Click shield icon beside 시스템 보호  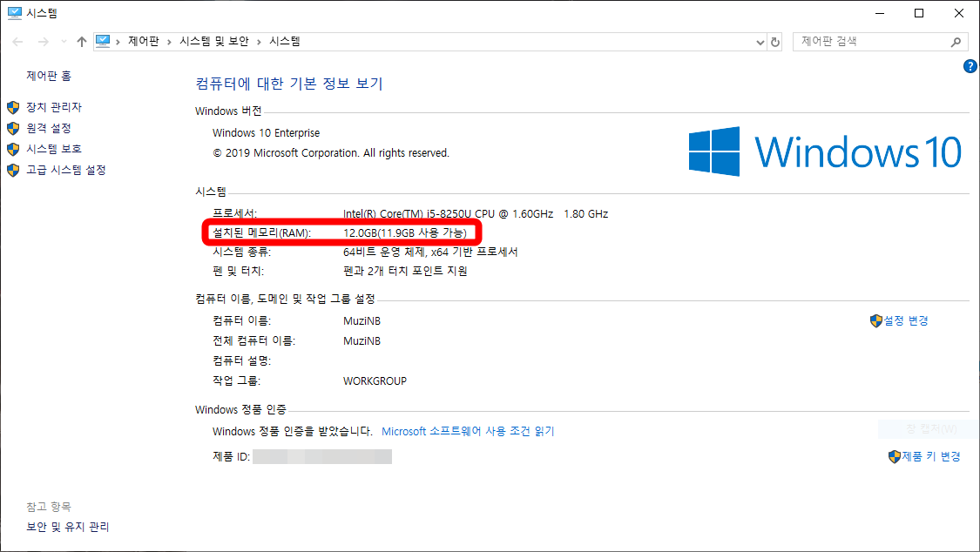pos(13,149)
